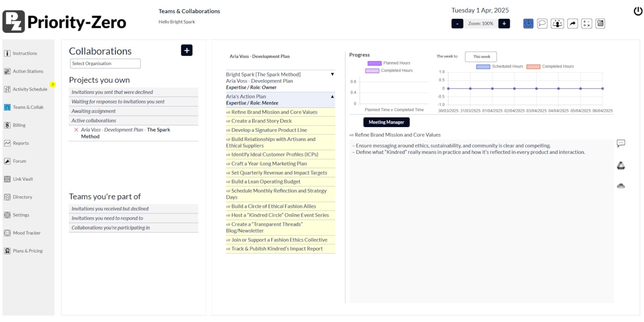Click the juggling person icon in toolbar
This screenshot has width=644, height=322.
pos(557,23)
